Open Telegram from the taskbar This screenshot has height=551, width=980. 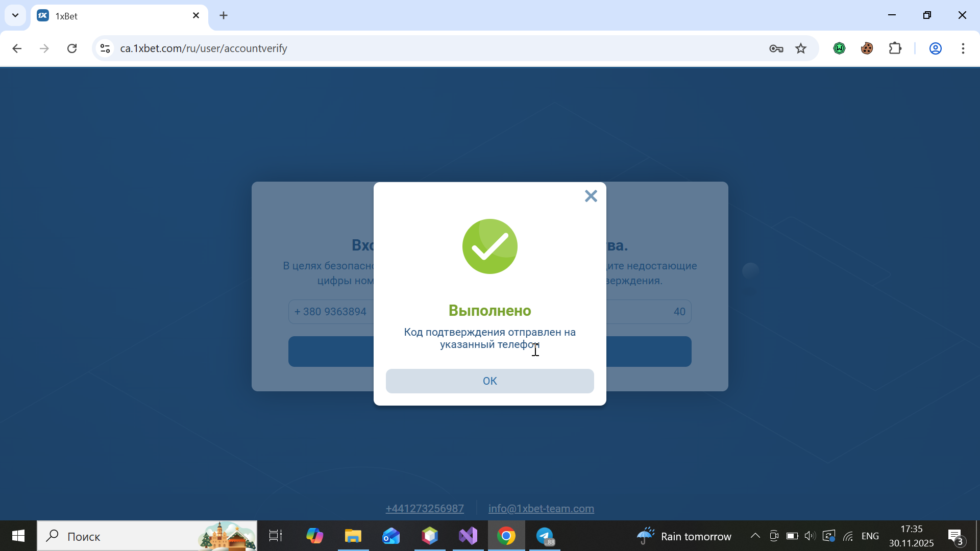click(545, 536)
